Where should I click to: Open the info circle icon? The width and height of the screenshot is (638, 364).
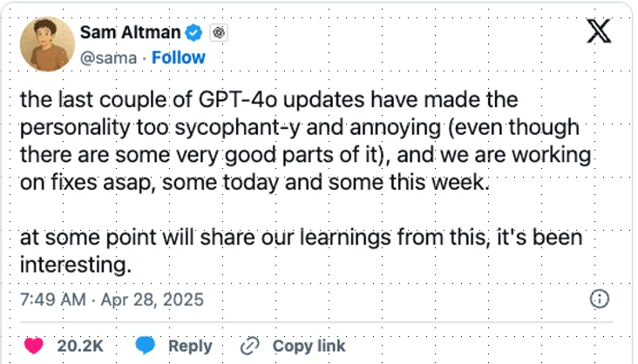click(x=600, y=300)
